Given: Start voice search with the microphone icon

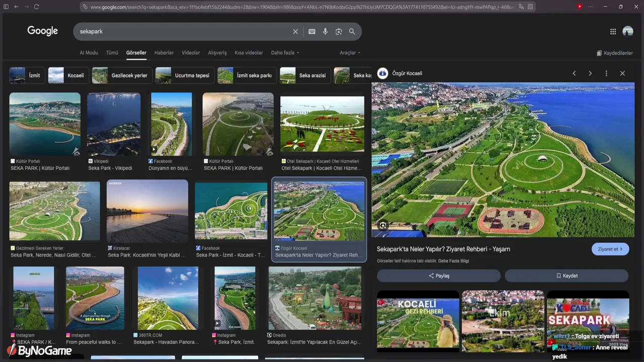Looking at the screenshot, I should [x=325, y=31].
